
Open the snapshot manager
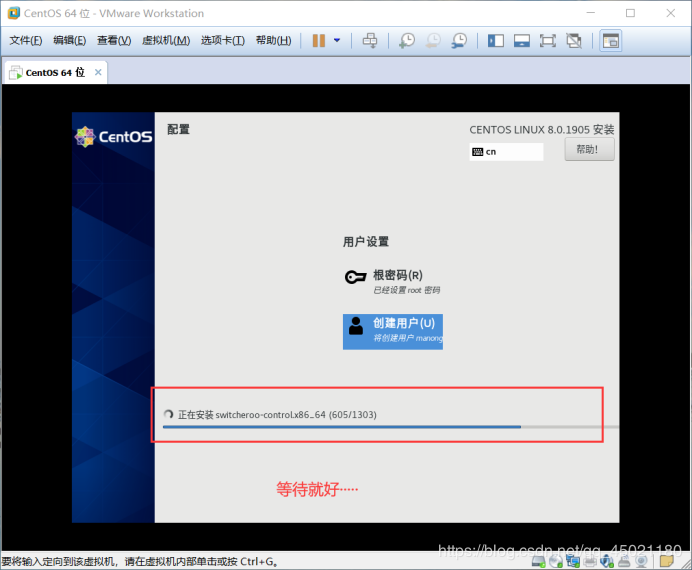pyautogui.click(x=459, y=41)
